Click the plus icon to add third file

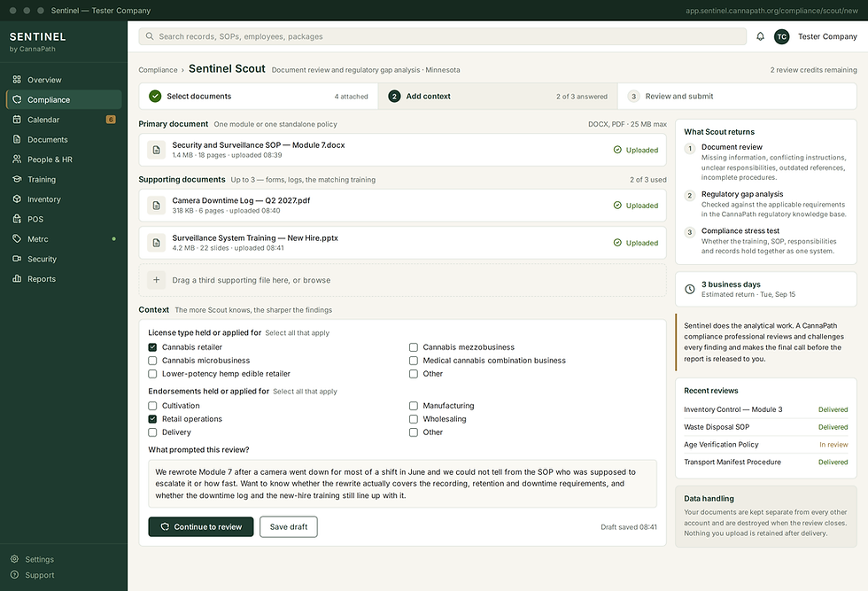click(156, 280)
